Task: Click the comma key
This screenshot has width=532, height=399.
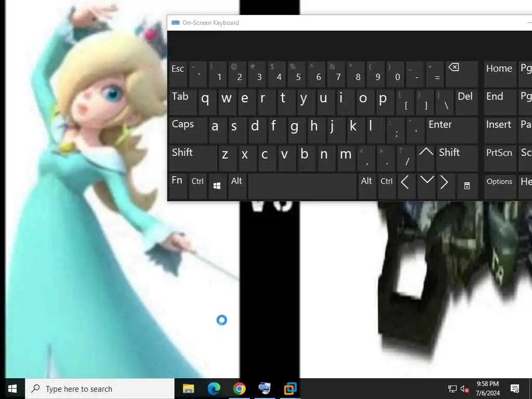Action: 366,158
